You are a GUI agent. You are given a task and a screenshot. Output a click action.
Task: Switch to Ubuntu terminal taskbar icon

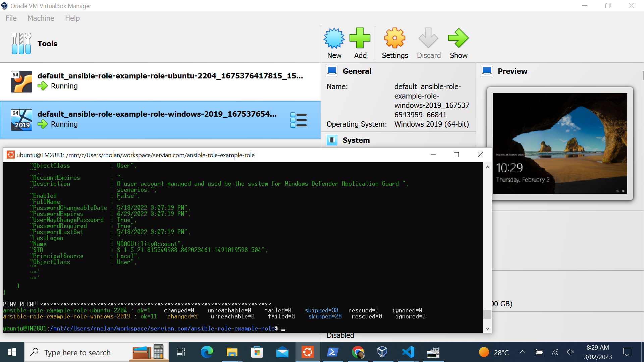tap(308, 352)
